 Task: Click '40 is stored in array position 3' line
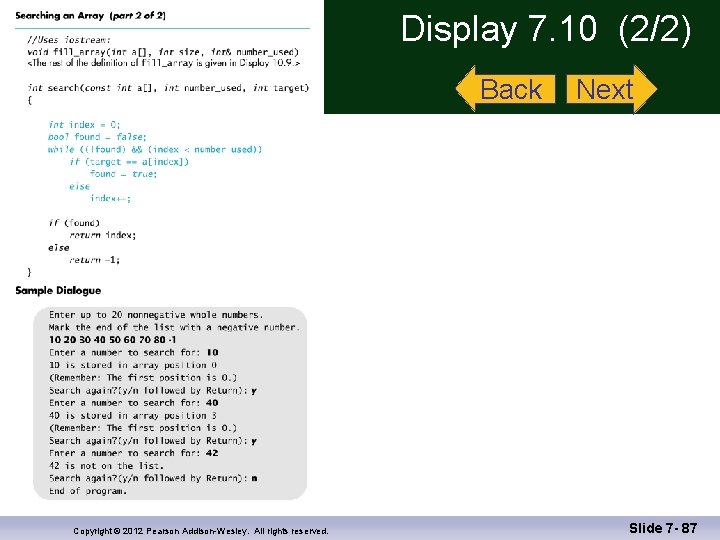coord(133,416)
